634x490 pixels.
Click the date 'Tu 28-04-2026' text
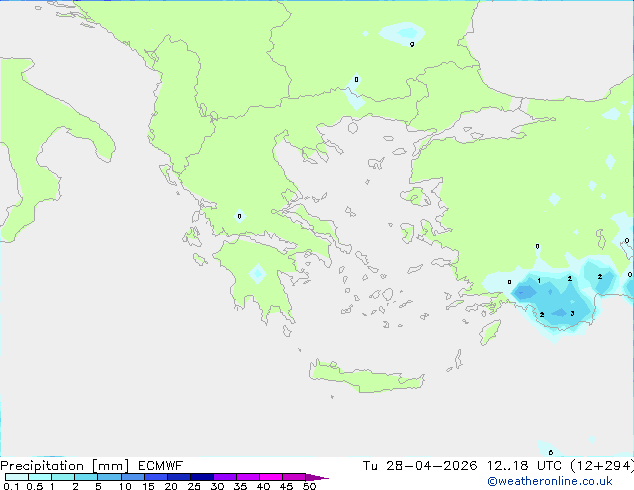[420, 466]
